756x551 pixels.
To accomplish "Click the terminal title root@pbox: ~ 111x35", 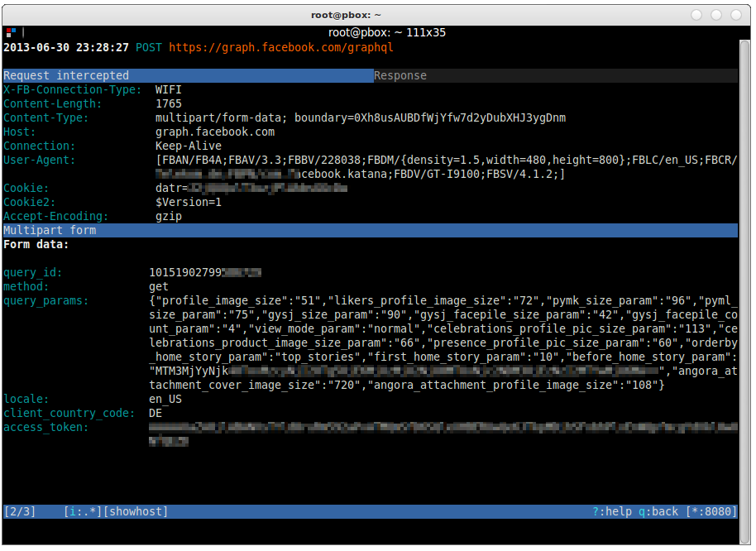I will [386, 33].
